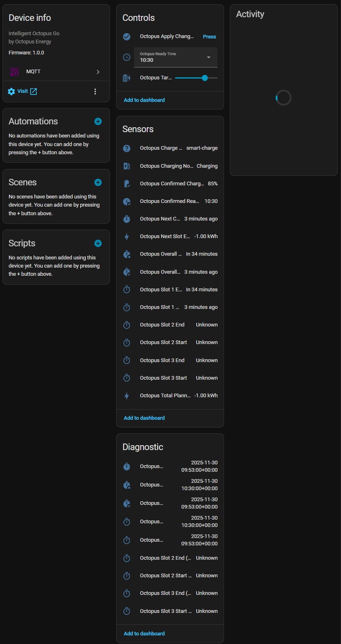Open Octopus Slot 2 Start row

coord(170,342)
